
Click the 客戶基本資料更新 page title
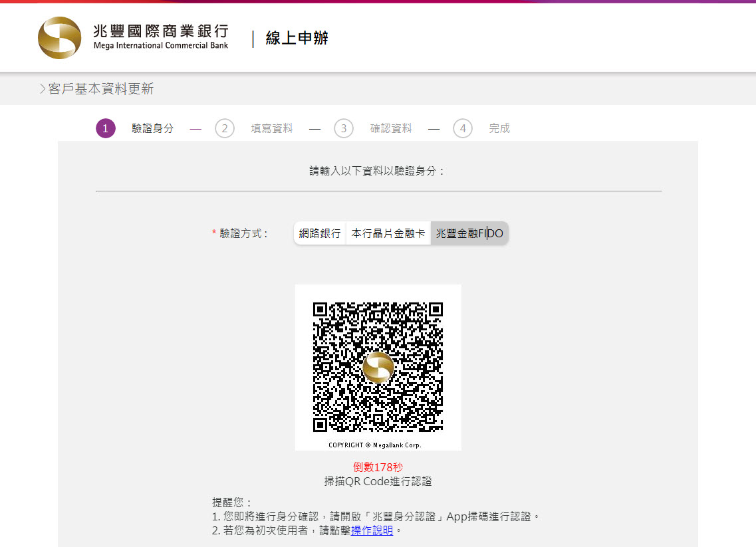tap(101, 88)
